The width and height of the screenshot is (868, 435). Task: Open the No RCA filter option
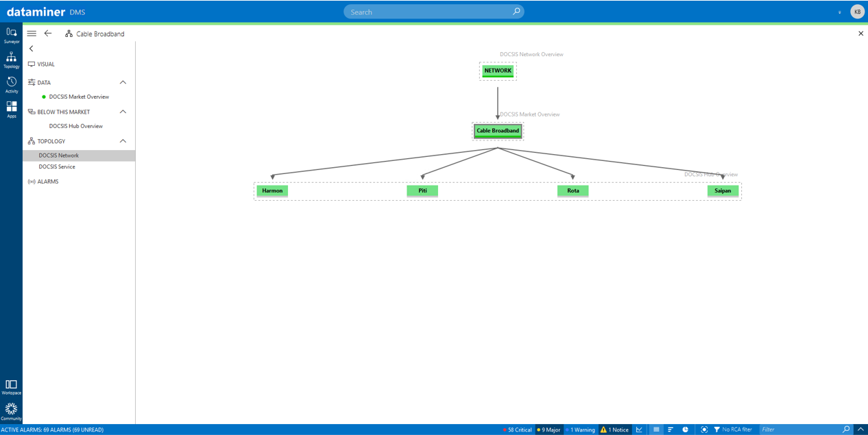732,430
